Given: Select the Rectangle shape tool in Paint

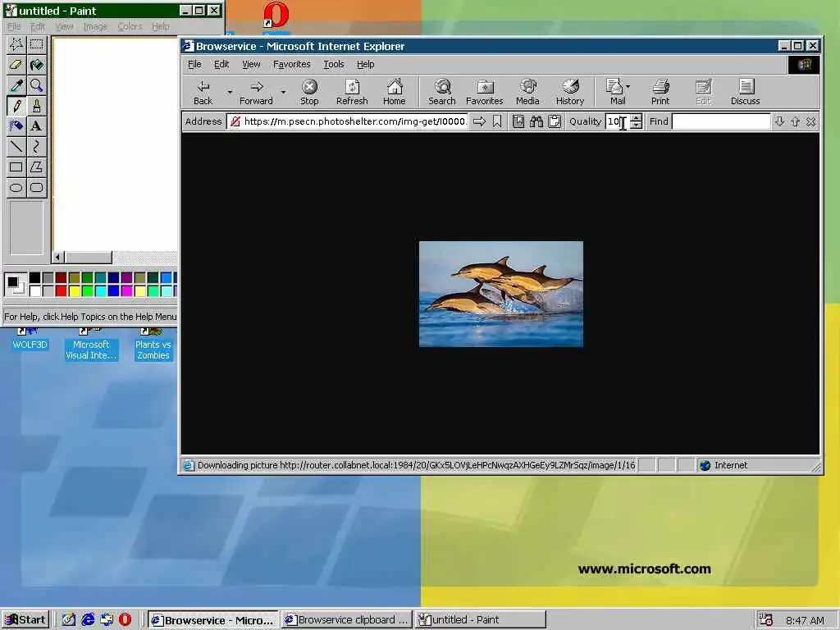Looking at the screenshot, I should coord(16,167).
